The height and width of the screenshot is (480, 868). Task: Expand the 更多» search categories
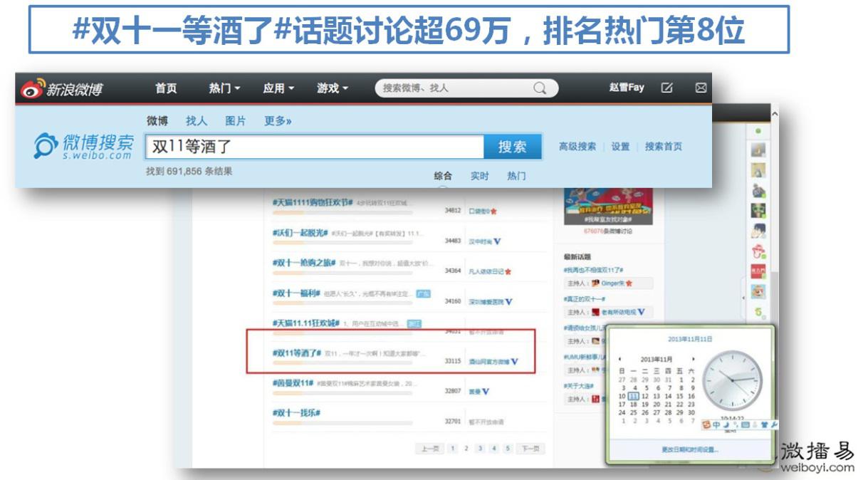(x=278, y=121)
